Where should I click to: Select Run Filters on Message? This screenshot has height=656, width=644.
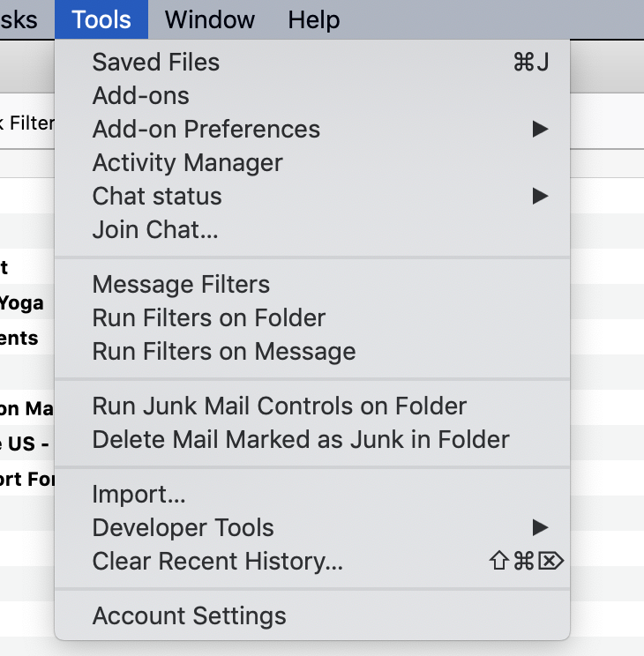224,352
